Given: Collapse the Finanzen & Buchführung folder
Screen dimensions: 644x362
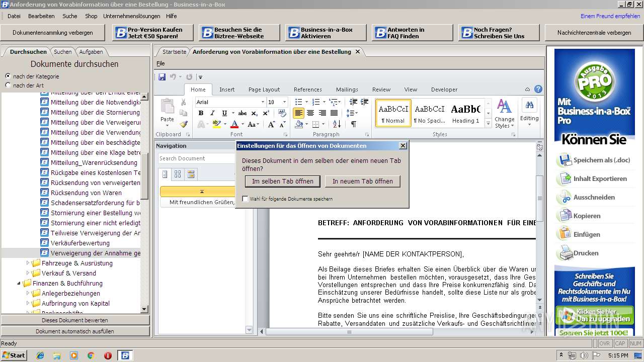Looking at the screenshot, I should (19, 283).
